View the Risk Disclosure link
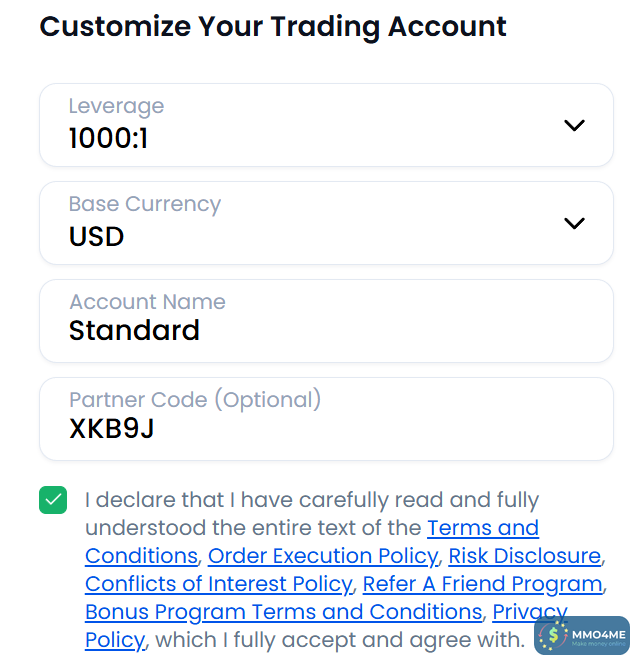Screen dimensions: 641x668 (x=524, y=556)
